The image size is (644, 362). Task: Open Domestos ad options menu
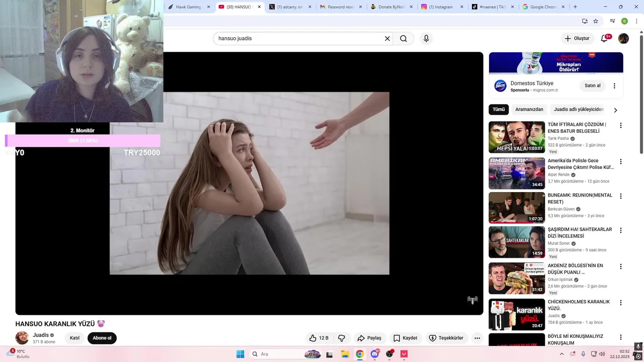(614, 86)
